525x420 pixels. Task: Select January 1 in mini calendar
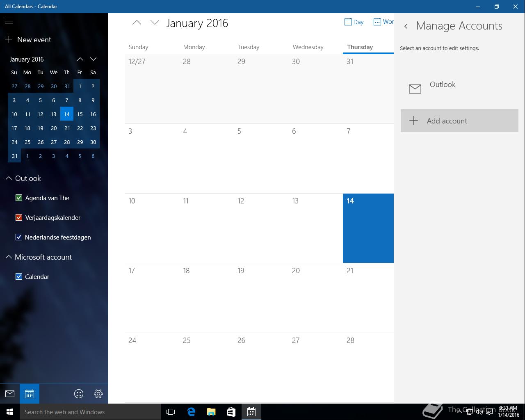click(x=80, y=86)
